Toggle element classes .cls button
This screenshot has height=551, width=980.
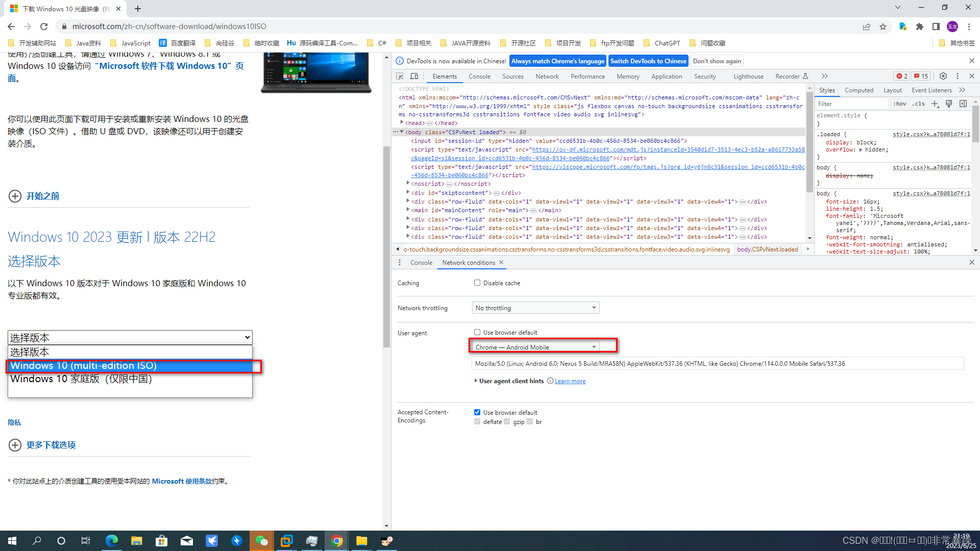click(919, 104)
